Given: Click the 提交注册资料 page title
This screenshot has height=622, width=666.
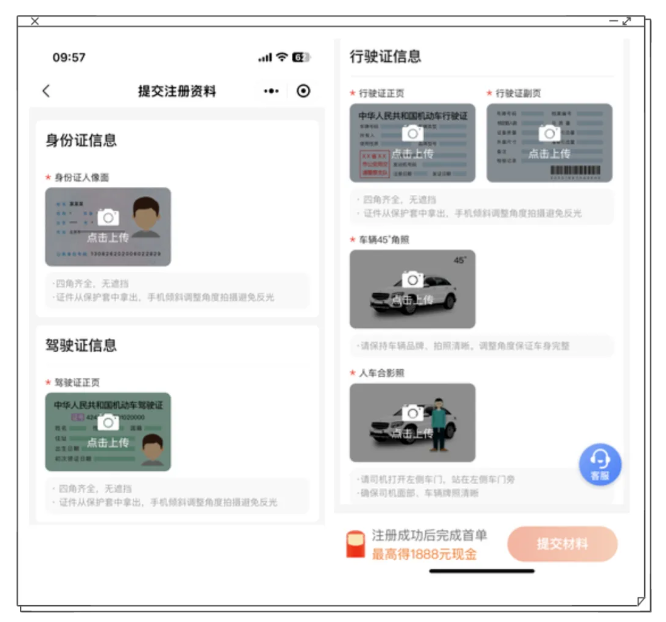Looking at the screenshot, I should (176, 91).
